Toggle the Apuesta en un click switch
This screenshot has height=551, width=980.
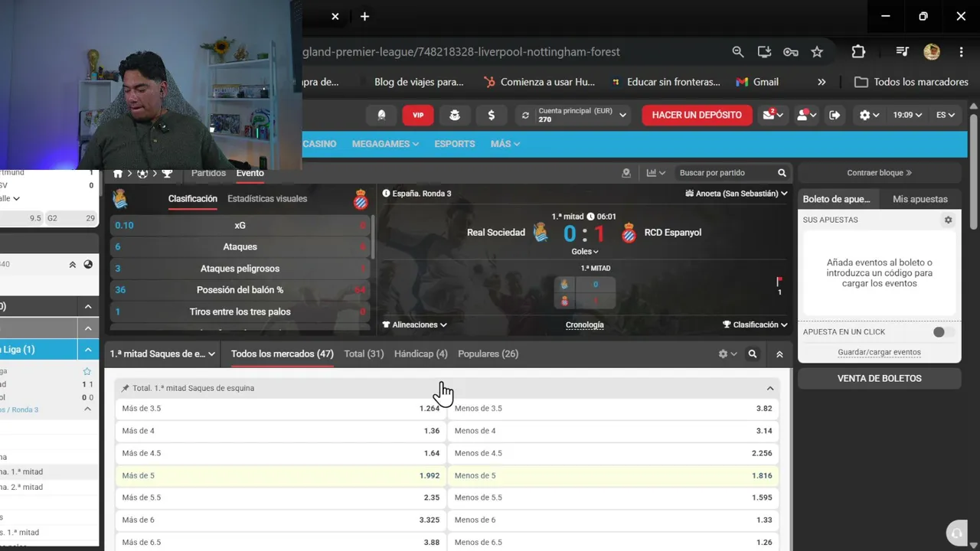943,332
